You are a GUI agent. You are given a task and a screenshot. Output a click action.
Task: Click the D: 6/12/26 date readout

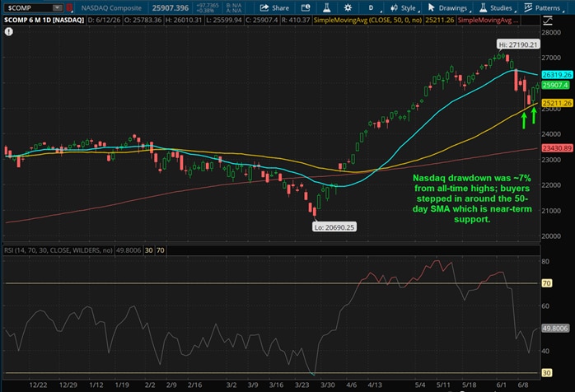click(x=104, y=20)
